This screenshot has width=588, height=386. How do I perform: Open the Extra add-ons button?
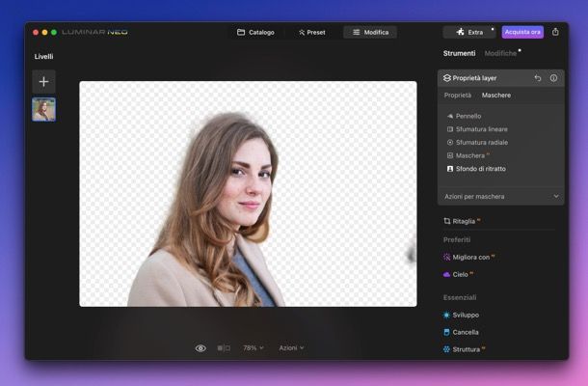pos(469,32)
